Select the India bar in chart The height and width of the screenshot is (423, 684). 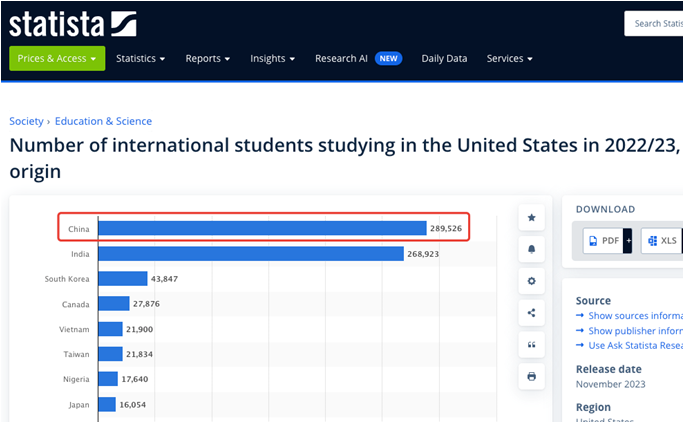tap(251, 253)
